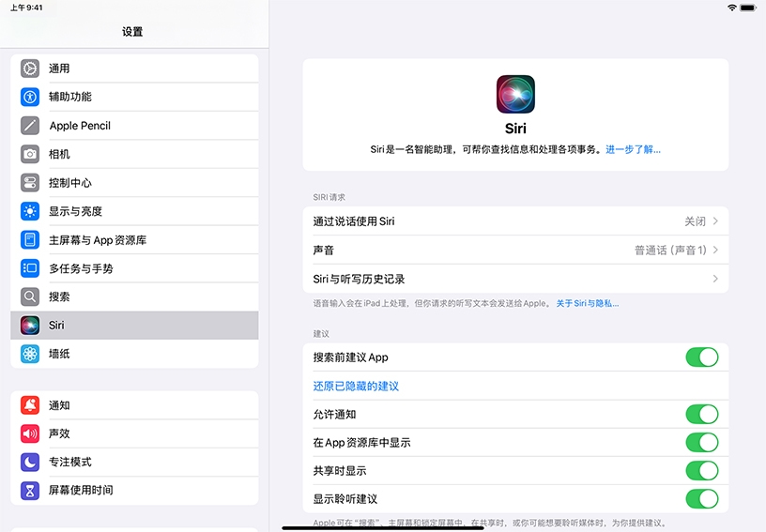
Task: Tap the 控制中心 icon
Action: 30,183
